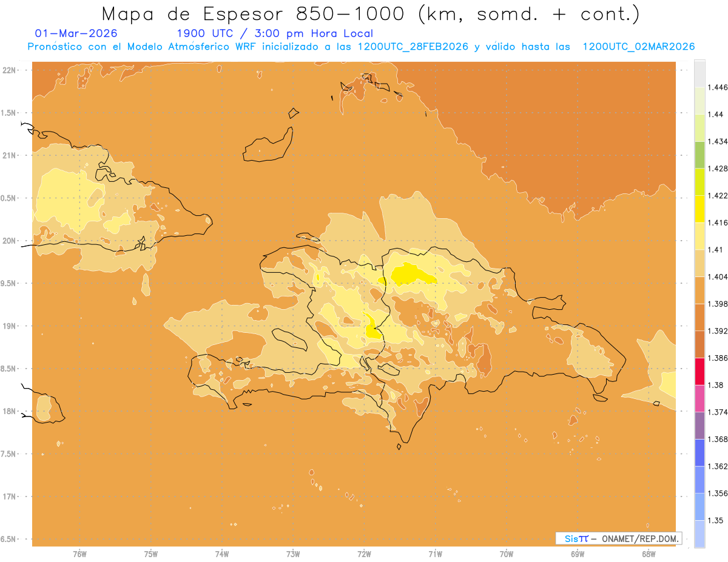Click the colorbar value "1.446"
The image size is (728, 562).
[x=718, y=87]
